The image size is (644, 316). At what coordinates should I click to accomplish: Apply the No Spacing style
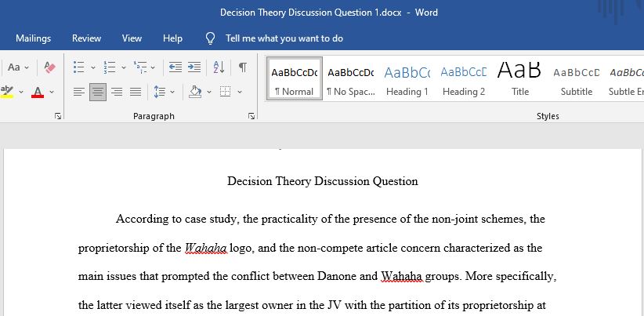coord(351,79)
